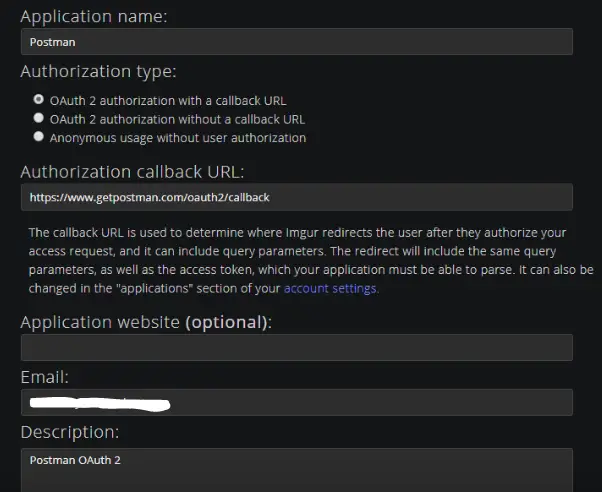Open the account settings link
The image size is (602, 492).
330,288
